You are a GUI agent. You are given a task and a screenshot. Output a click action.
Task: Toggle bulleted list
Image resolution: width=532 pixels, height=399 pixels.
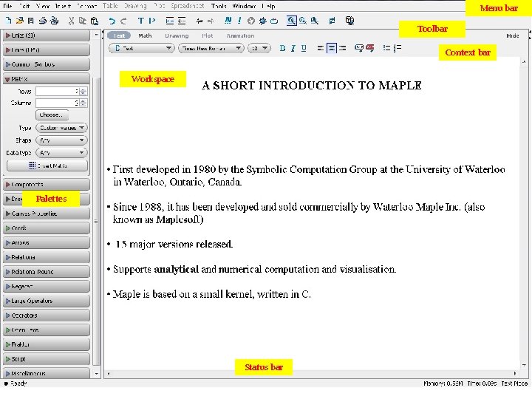[x=386, y=48]
